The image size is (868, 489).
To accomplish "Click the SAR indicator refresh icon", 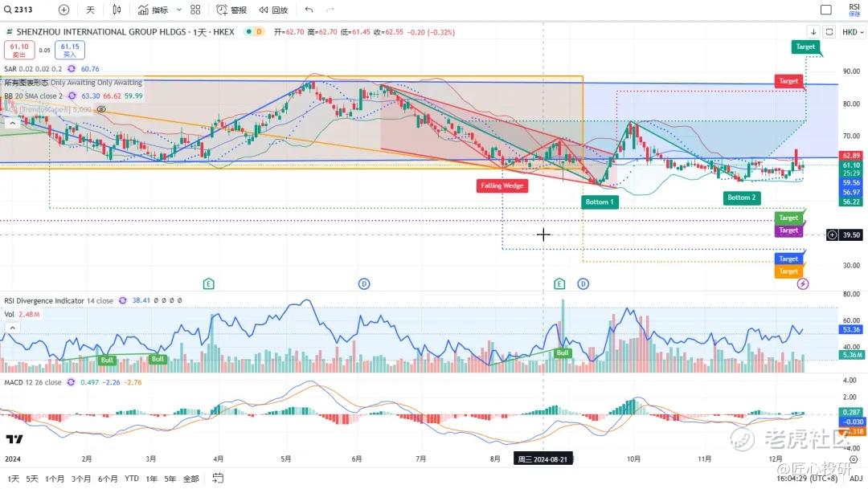I will [x=72, y=68].
